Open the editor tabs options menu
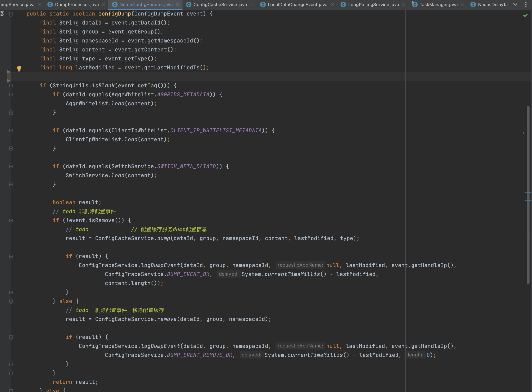The image size is (532, 392). tap(526, 4)
